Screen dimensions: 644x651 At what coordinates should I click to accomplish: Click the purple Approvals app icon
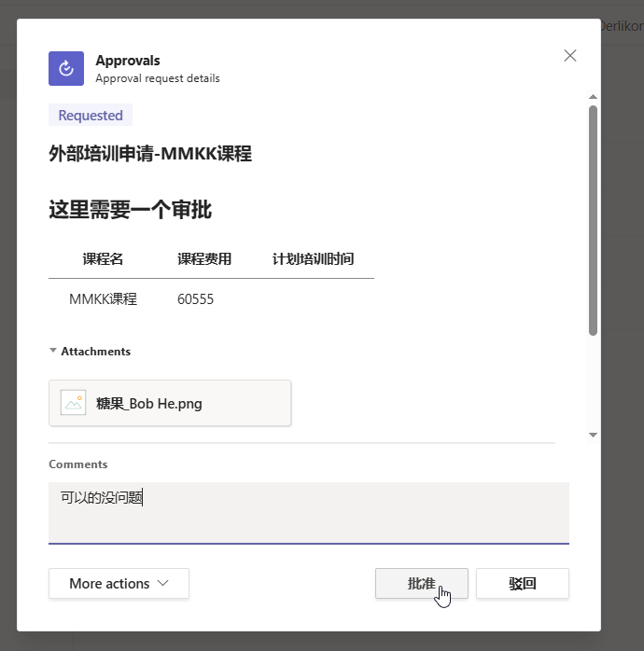point(66,68)
